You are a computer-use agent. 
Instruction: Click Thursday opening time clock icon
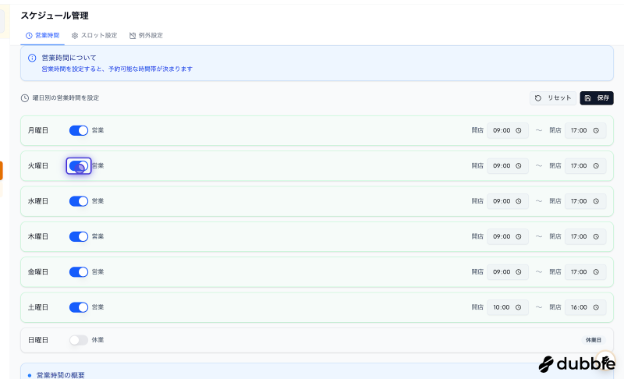tap(519, 236)
